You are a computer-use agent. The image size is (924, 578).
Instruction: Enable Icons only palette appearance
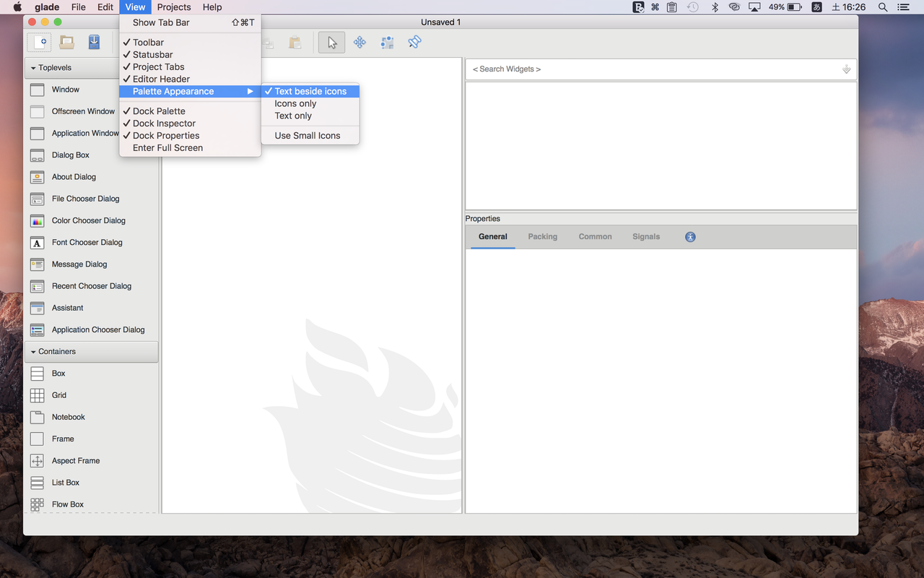295,103
